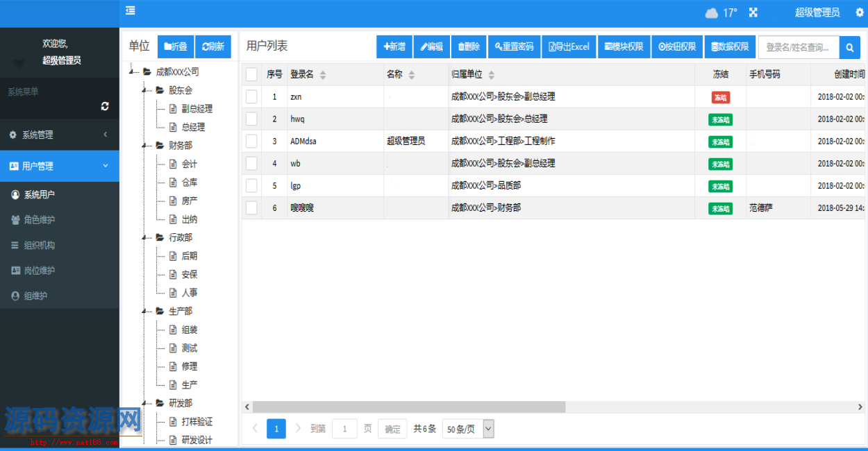This screenshot has height=451, width=868.
Task: Click the green 未冻结 badge for hwq
Action: (x=721, y=120)
